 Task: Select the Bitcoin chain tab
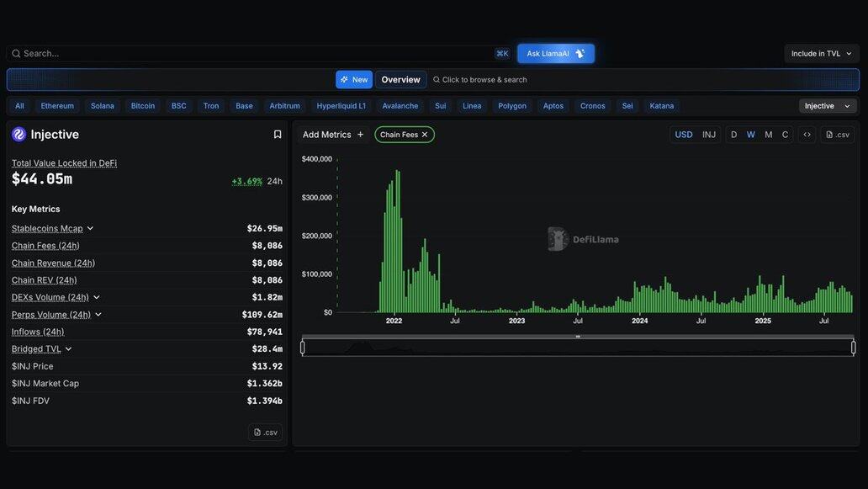[143, 106]
